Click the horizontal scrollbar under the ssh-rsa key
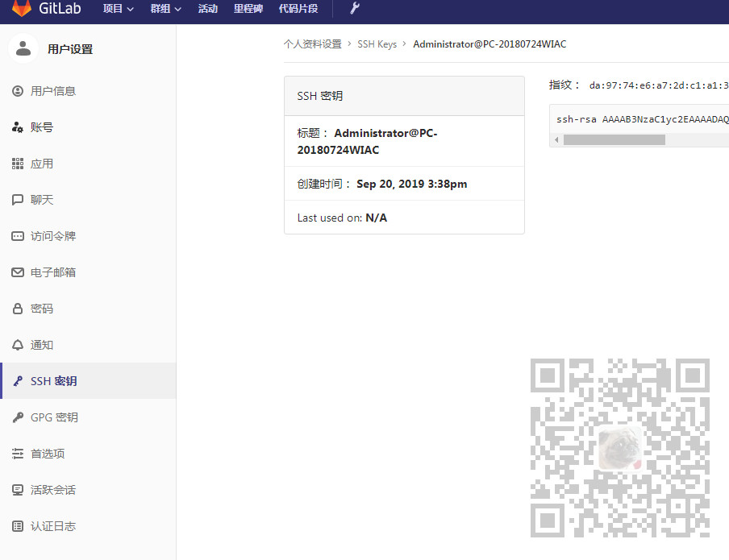 614,140
